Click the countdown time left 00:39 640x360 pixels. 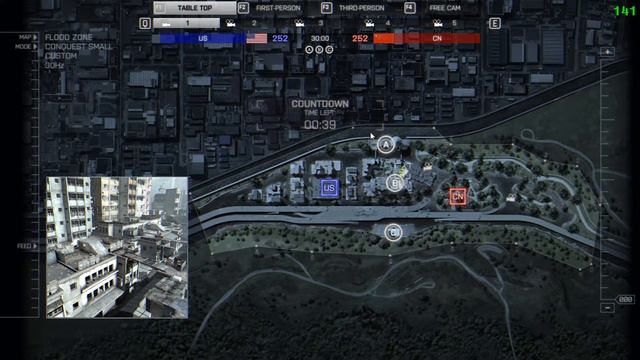pyautogui.click(x=320, y=125)
